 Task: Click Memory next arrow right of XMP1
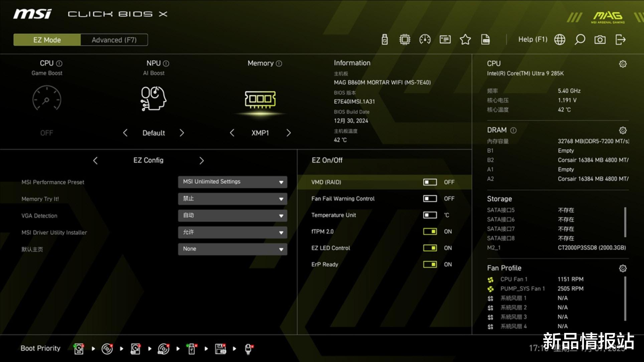pos(289,133)
